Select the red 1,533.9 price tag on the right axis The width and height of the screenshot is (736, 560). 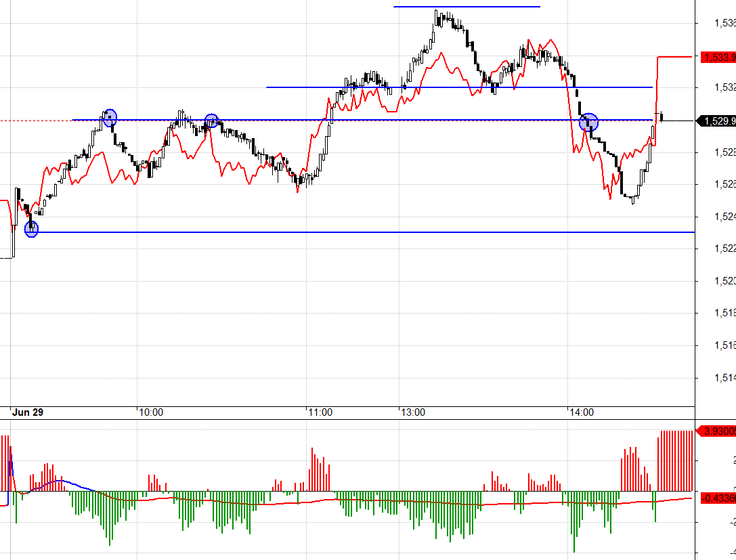(x=718, y=58)
